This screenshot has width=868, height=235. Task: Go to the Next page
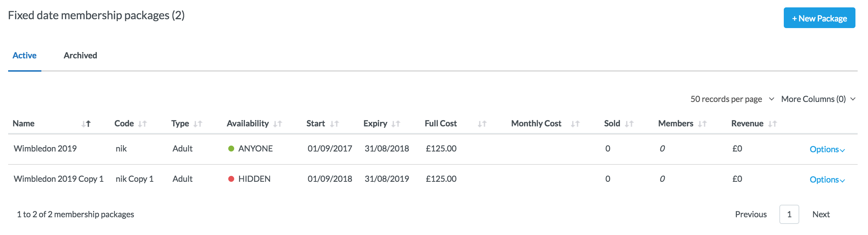[x=821, y=214]
